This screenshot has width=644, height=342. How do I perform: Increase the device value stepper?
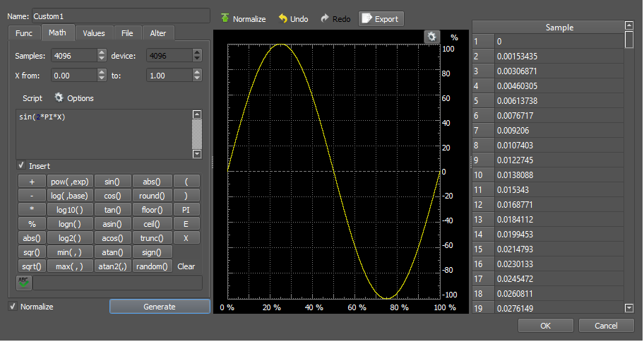(197, 52)
